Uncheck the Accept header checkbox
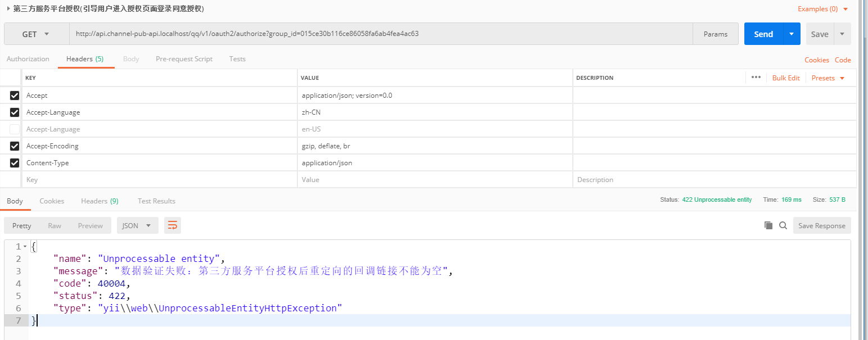Screen dimensions: 868x340 click(x=15, y=96)
